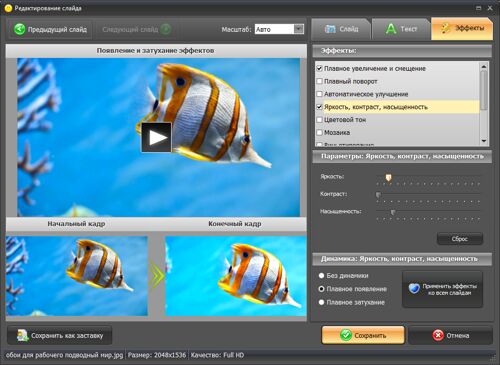Click the Effects tab wand icon
The height and width of the screenshot is (365, 500).
[446, 28]
